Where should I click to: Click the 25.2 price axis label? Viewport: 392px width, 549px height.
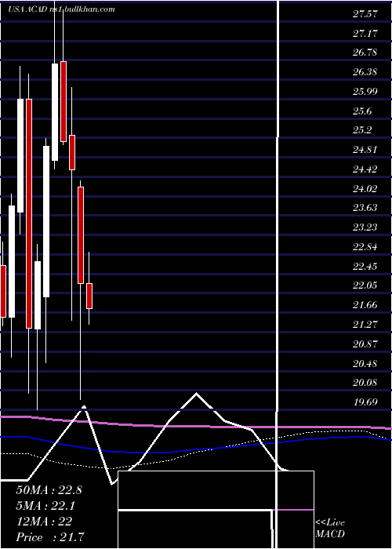362,130
